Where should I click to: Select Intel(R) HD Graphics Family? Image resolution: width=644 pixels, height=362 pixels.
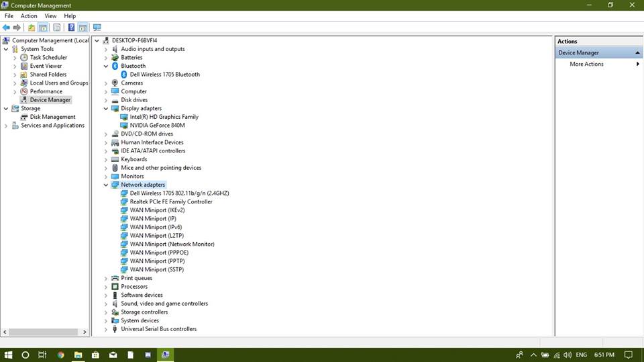click(x=164, y=117)
